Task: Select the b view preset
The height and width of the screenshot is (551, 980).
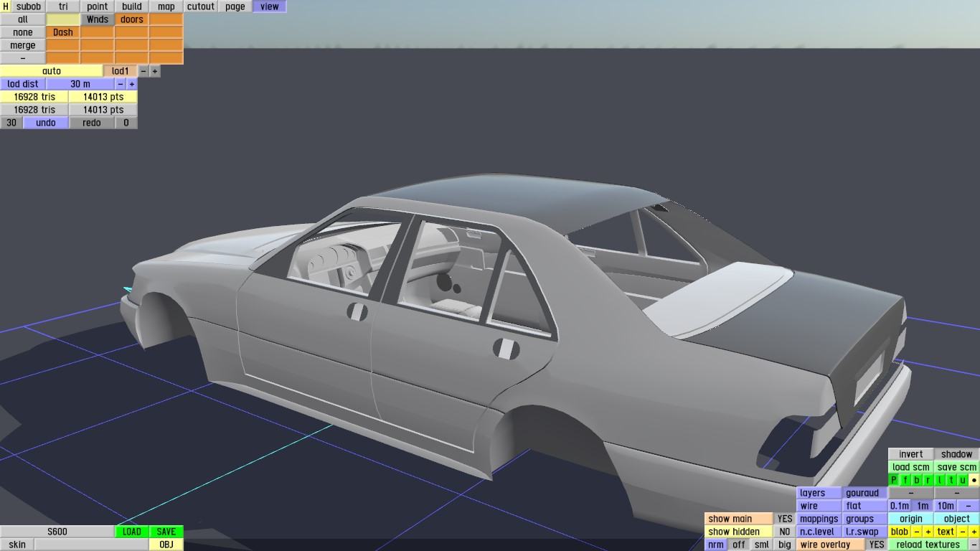Action: [917, 480]
